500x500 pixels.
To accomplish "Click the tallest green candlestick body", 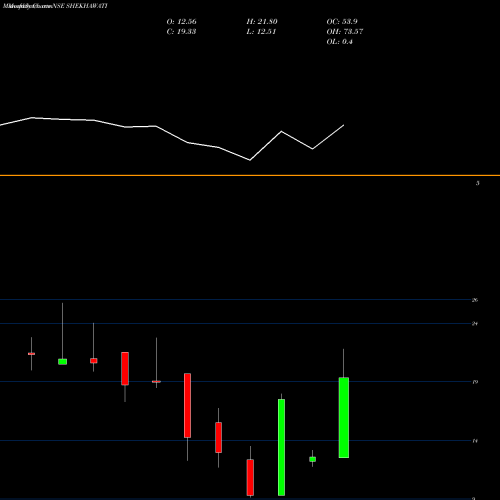I will pos(281,447).
